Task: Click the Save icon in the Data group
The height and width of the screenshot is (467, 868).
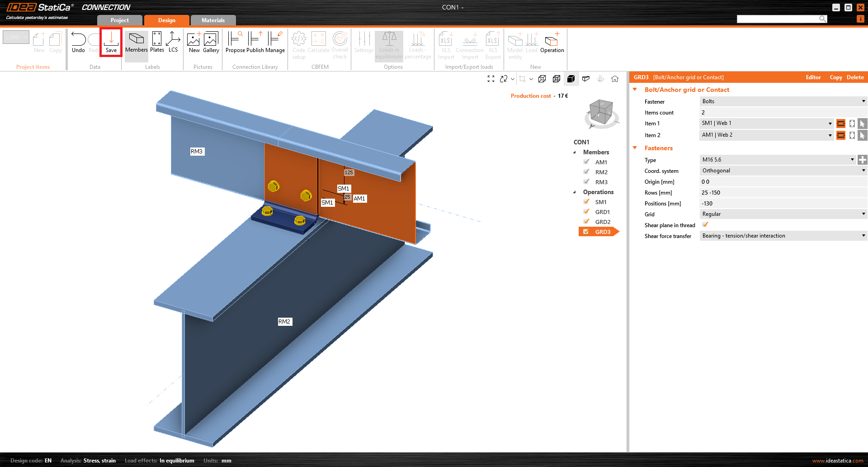Action: [x=111, y=42]
